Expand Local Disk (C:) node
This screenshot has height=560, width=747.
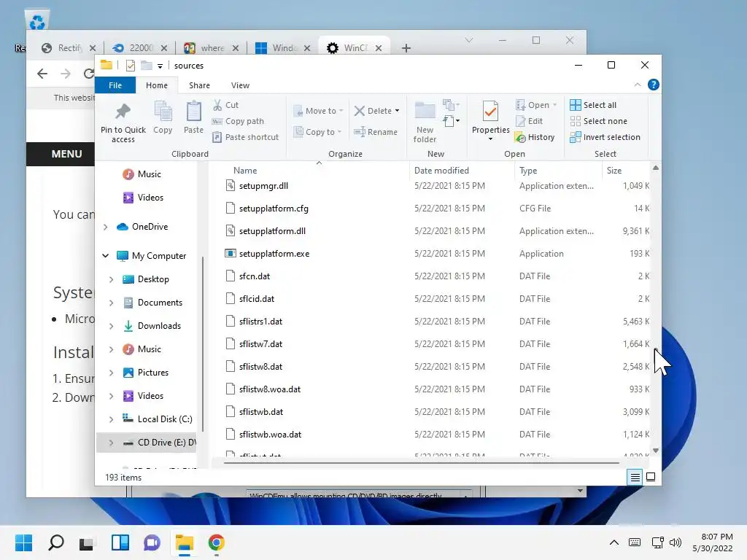coord(111,419)
